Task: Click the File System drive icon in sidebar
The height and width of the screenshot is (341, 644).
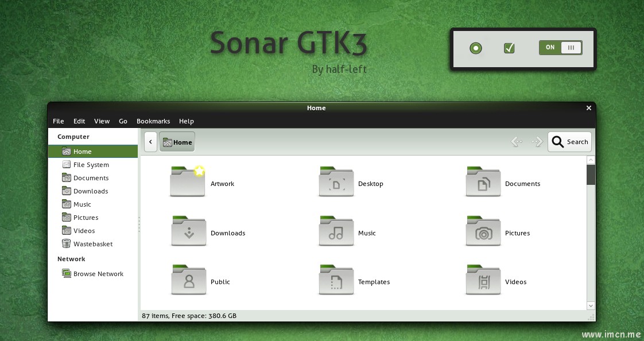Action: tap(66, 164)
